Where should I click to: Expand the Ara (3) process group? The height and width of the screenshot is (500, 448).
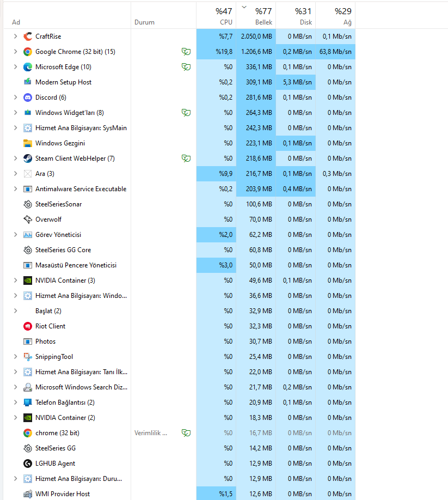15,174
